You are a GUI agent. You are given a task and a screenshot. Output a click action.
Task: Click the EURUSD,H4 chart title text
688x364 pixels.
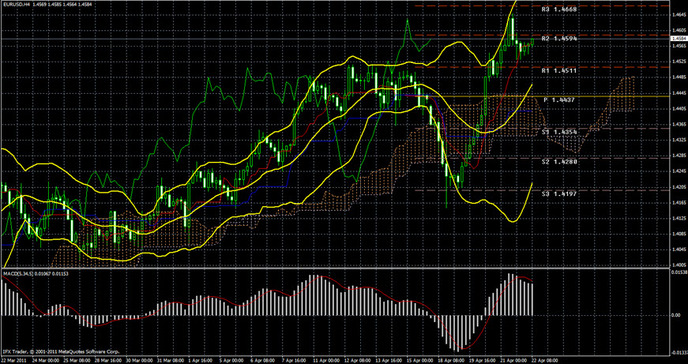pos(16,4)
